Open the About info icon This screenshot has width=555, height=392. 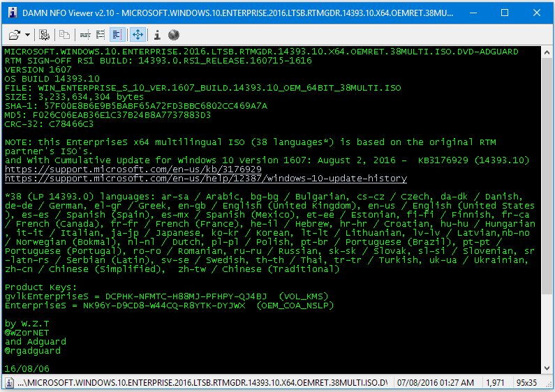pyautogui.click(x=157, y=35)
